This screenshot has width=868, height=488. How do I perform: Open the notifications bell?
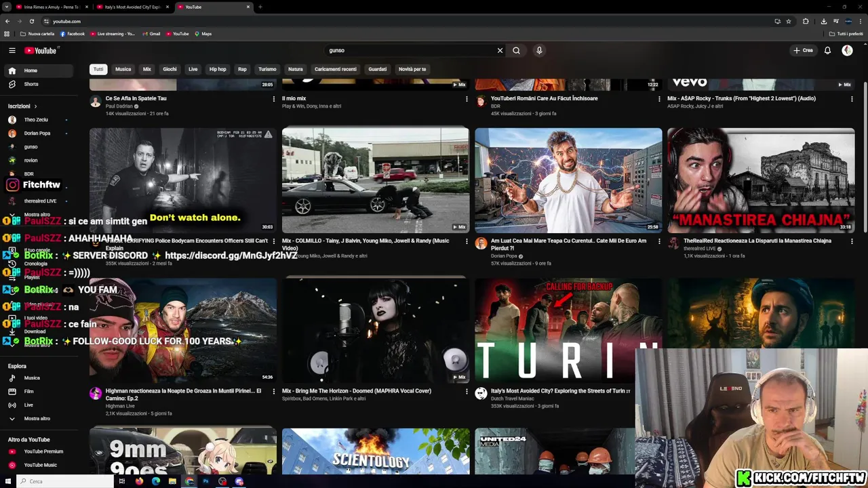click(827, 50)
